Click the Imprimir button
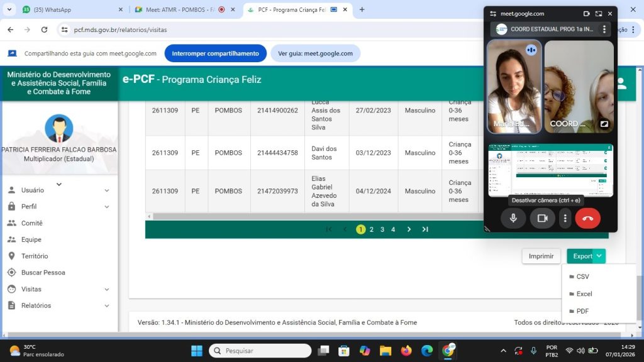 click(541, 256)
